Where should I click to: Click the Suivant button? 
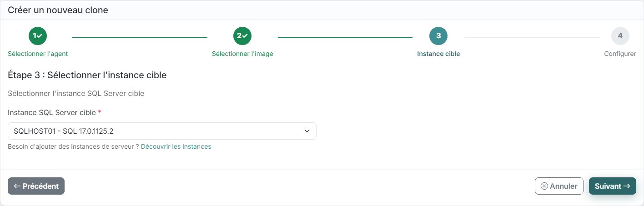click(613, 186)
